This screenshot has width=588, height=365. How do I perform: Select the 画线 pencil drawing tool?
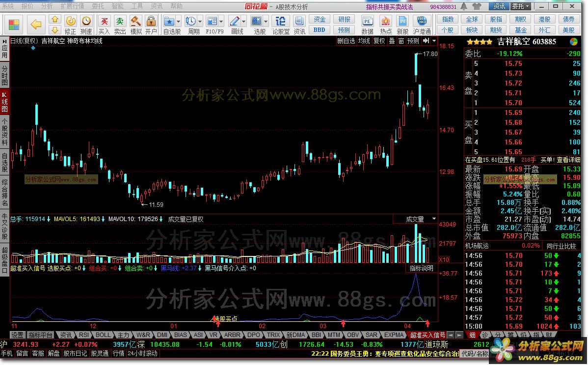point(235,21)
